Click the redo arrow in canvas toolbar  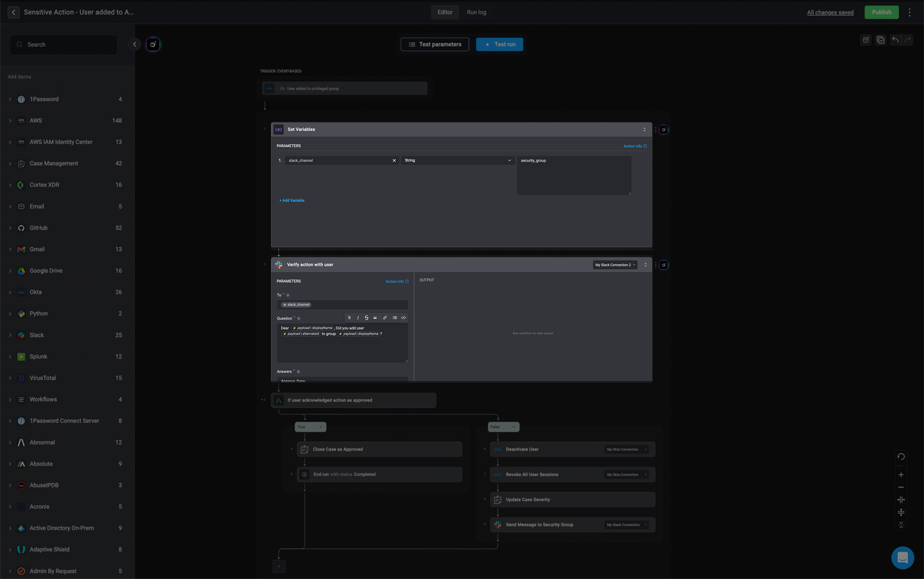(x=907, y=40)
